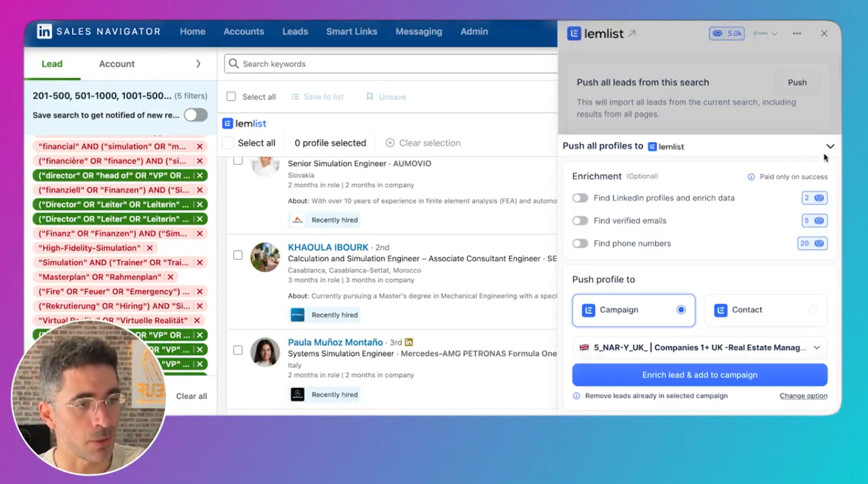Open the team dropdown in lemlist header
This screenshot has height=484, width=868.
tap(765, 33)
